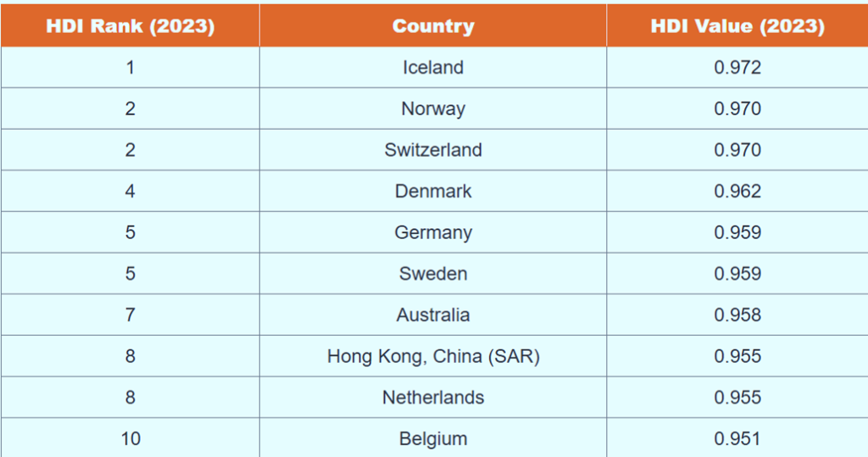This screenshot has width=868, height=457.
Task: Select the Sweden country cell
Action: click(x=433, y=274)
